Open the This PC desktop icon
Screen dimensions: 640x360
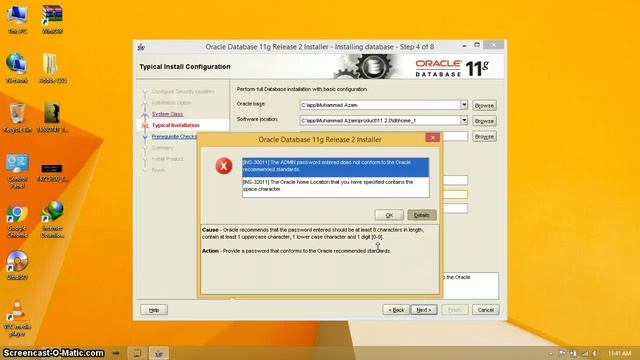(17, 19)
